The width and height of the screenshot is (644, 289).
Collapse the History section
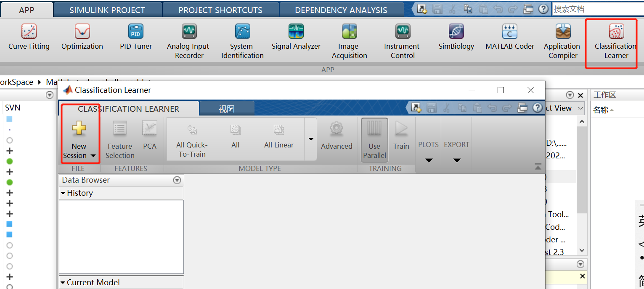(x=63, y=193)
